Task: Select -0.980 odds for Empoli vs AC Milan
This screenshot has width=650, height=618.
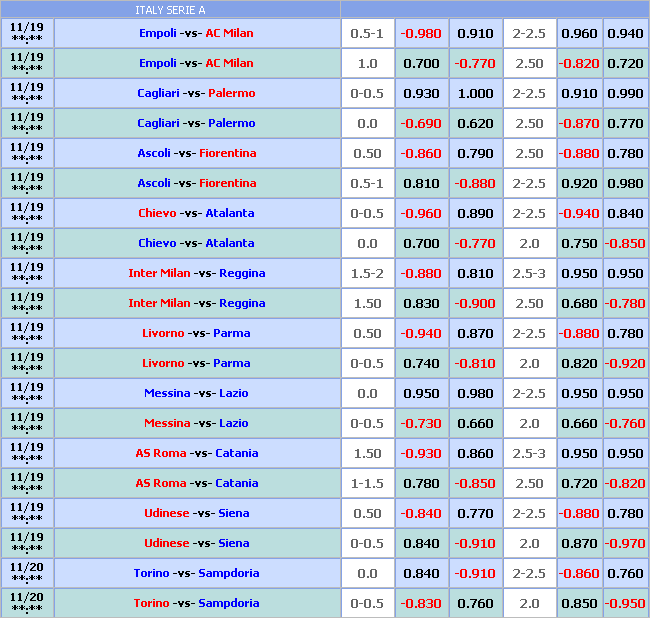Action: tap(421, 33)
